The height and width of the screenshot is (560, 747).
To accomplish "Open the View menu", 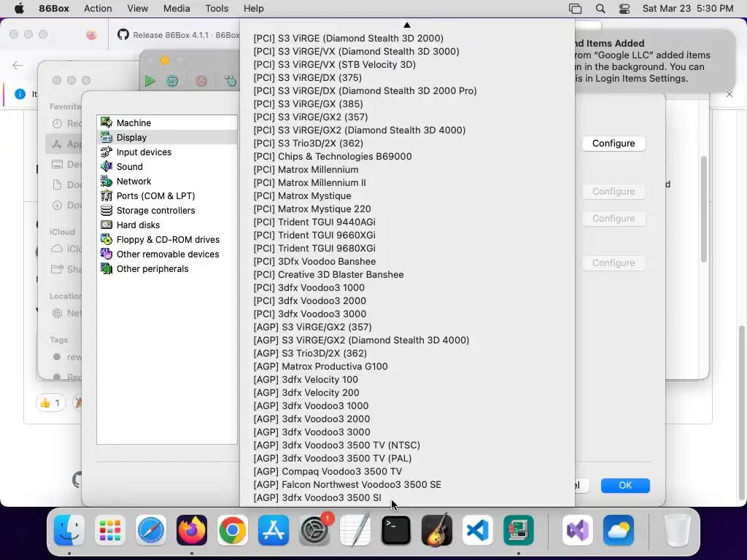I will coord(138,9).
